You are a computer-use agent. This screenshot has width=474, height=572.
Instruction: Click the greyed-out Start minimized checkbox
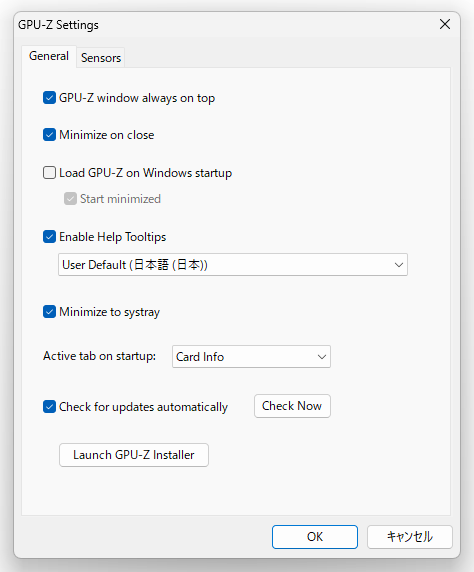[70, 199]
